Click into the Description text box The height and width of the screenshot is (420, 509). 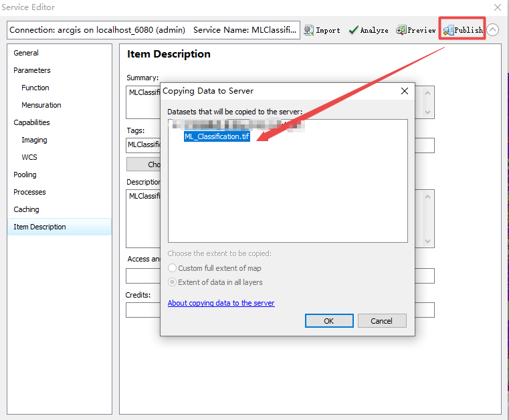click(x=143, y=219)
